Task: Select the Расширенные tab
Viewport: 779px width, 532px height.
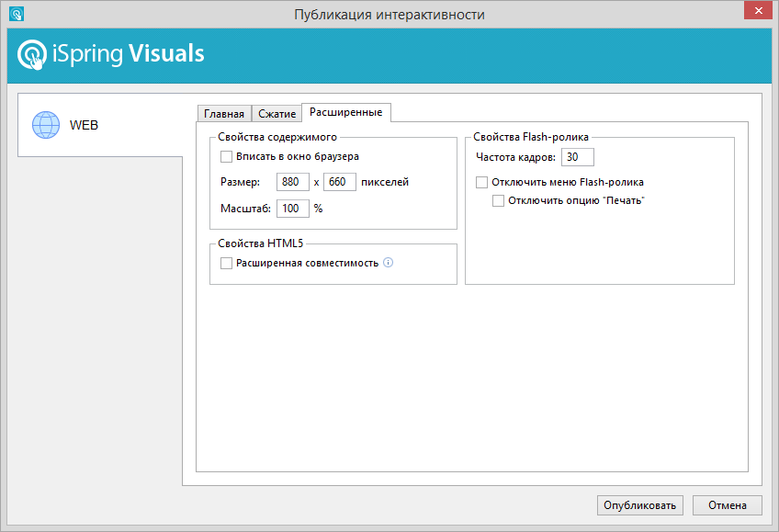Action: pos(345,112)
